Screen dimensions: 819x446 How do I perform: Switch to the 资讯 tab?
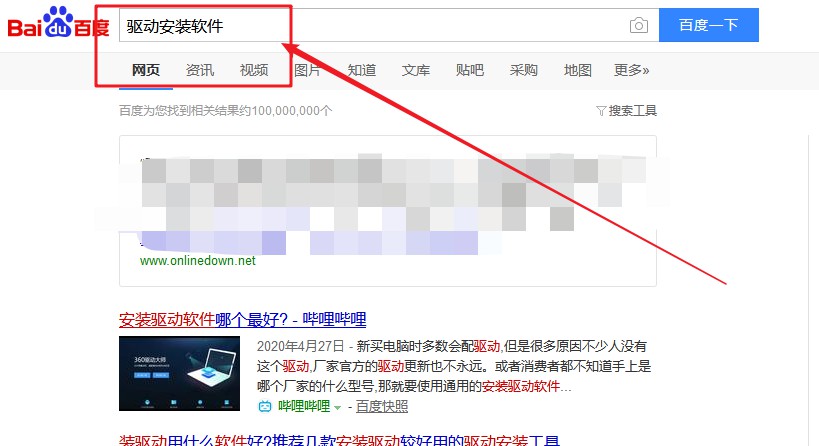pyautogui.click(x=200, y=70)
